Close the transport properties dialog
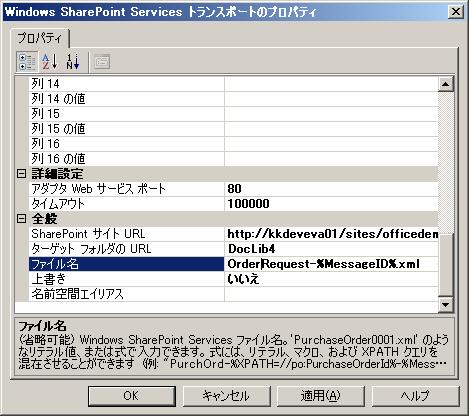This screenshot has width=469, height=416. [455, 12]
